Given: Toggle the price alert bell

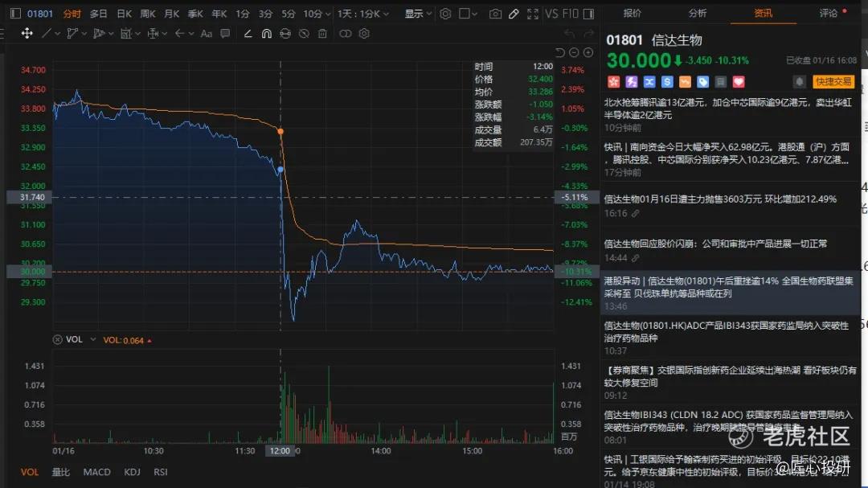Looking at the screenshot, I should click(x=800, y=82).
